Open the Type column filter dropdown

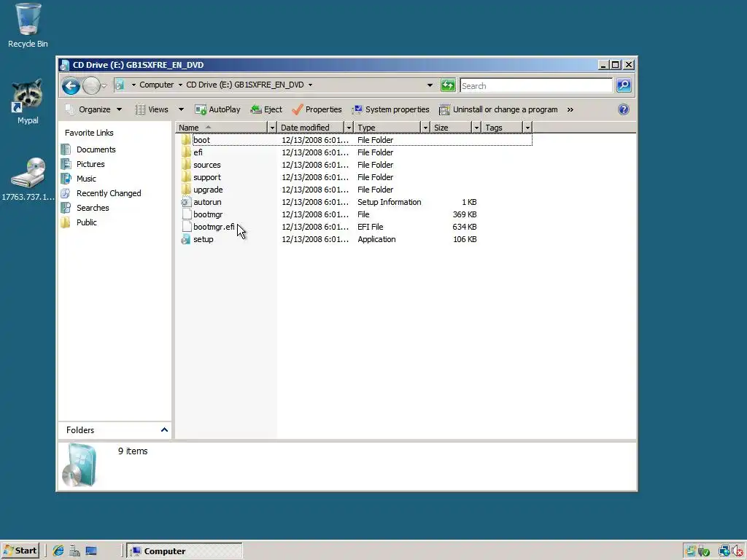[x=425, y=128]
